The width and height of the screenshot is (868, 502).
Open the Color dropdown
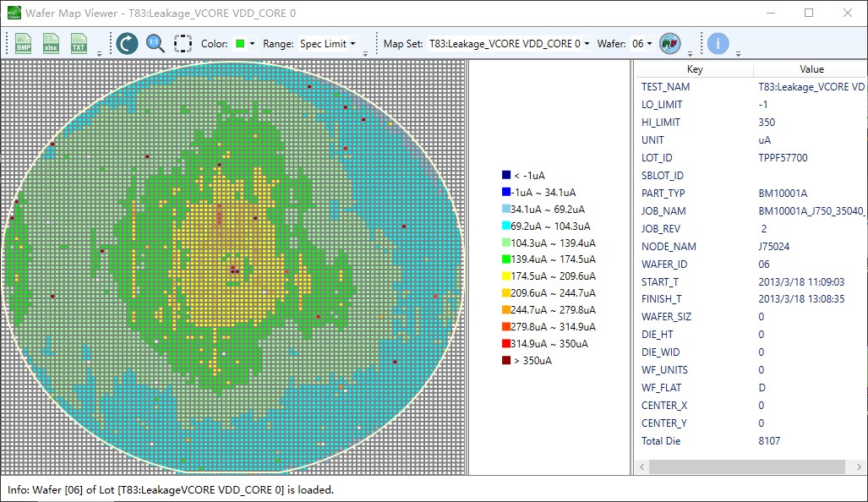pyautogui.click(x=245, y=44)
